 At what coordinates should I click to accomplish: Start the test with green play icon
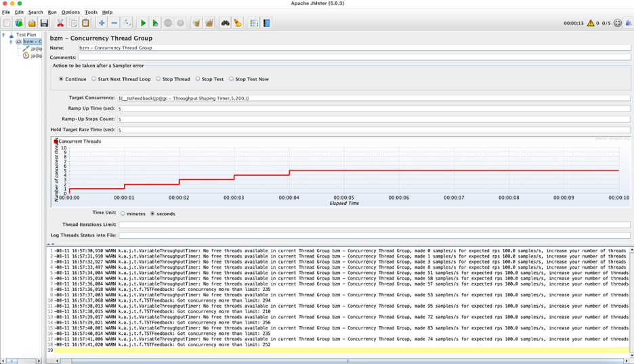[143, 23]
